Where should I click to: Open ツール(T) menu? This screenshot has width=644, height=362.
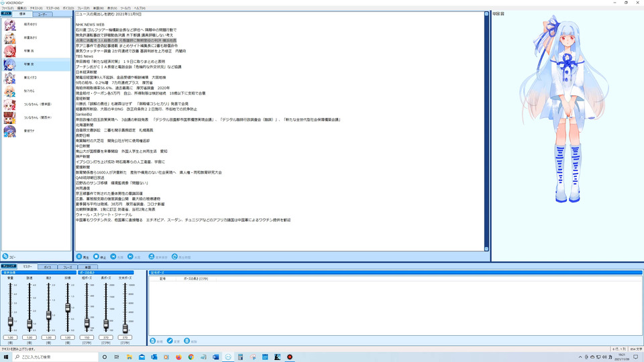[125, 8]
